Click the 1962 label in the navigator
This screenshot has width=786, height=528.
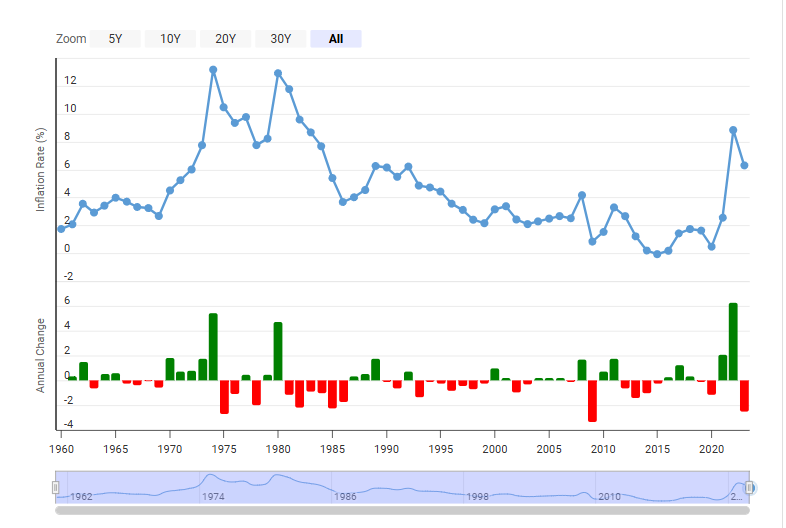click(81, 496)
